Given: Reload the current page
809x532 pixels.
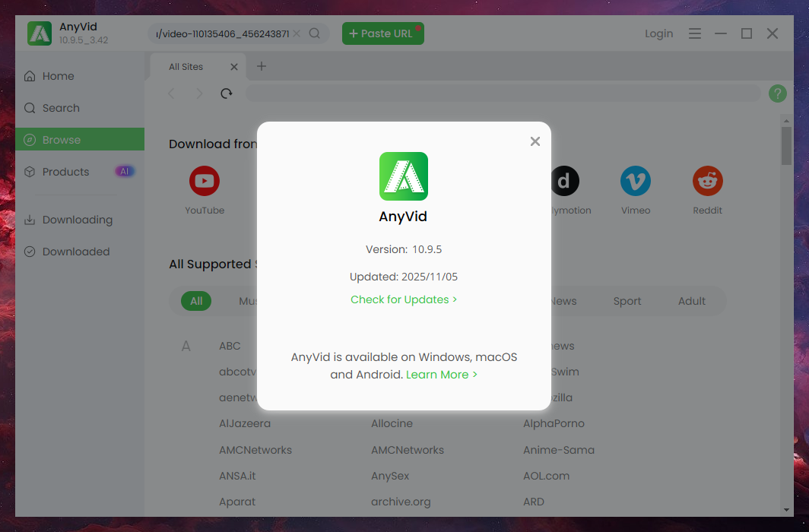Looking at the screenshot, I should (227, 93).
